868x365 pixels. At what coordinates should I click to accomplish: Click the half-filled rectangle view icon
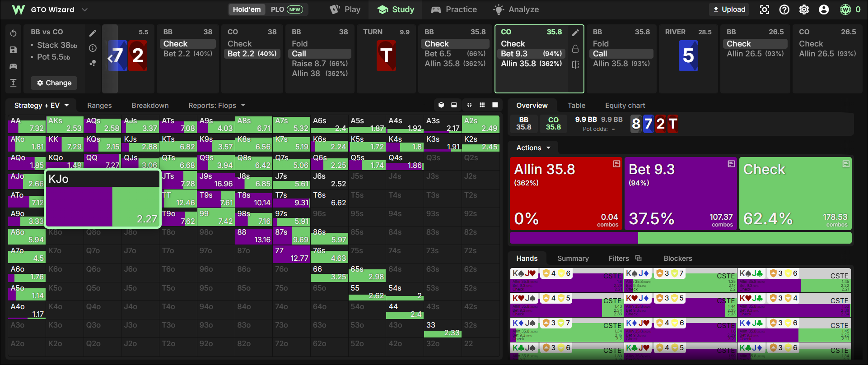pyautogui.click(x=454, y=105)
